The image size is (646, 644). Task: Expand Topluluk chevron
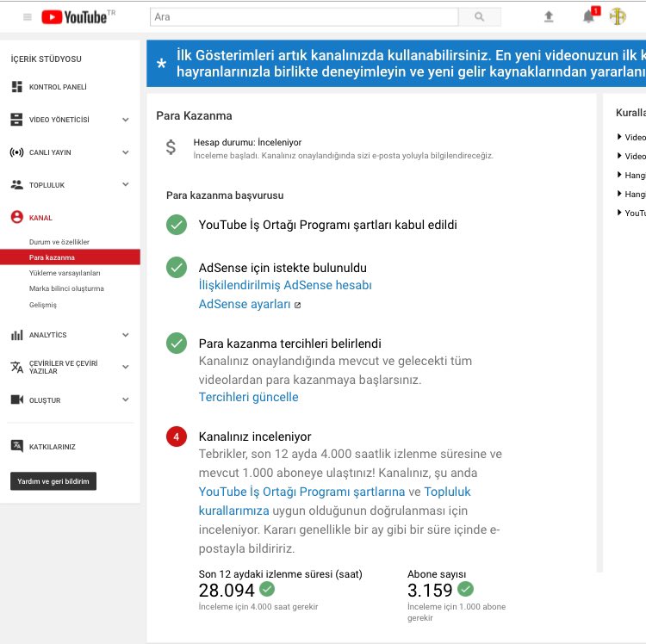coord(126,184)
